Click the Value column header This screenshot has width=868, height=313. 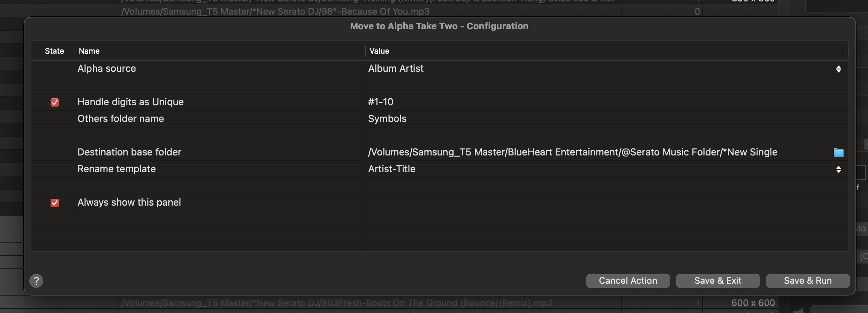coord(379,51)
